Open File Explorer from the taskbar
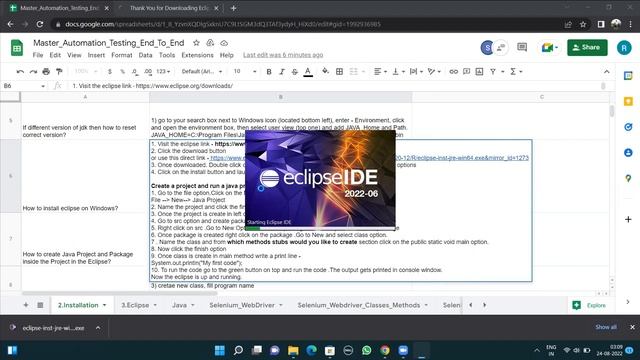This screenshot has height=360, width=640. click(293, 351)
